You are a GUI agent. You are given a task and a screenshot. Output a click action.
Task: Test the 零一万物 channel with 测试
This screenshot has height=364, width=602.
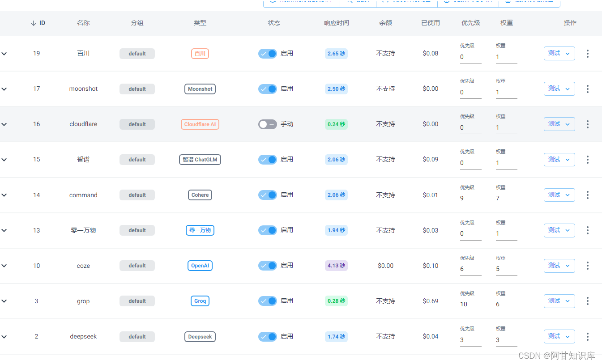click(554, 230)
